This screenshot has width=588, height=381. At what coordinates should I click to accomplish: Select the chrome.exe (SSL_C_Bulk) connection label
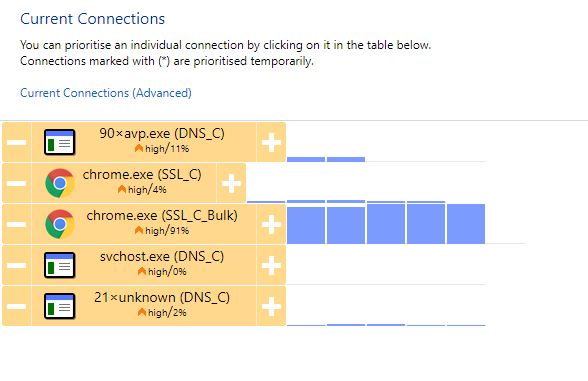point(162,216)
